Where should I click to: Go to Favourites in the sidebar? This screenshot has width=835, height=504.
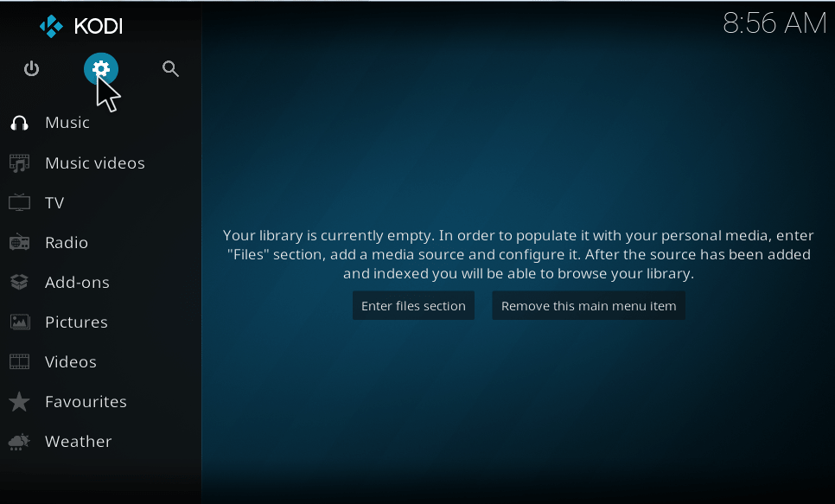click(x=86, y=401)
